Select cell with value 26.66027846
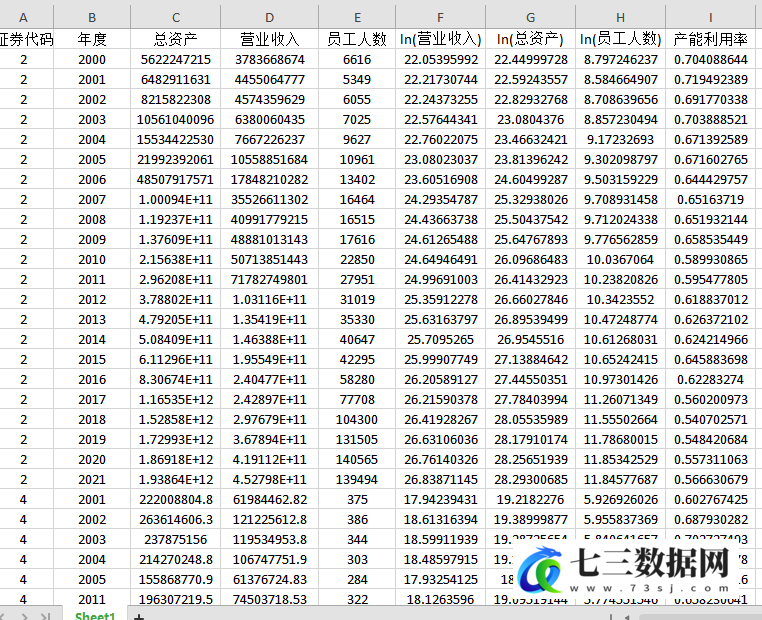762x620 pixels. [531, 299]
